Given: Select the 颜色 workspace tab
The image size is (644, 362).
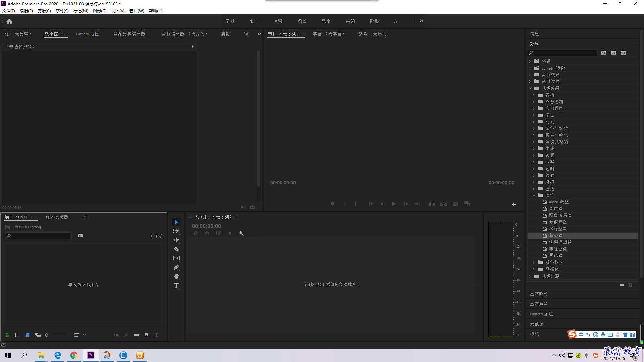Looking at the screenshot, I should pyautogui.click(x=302, y=21).
